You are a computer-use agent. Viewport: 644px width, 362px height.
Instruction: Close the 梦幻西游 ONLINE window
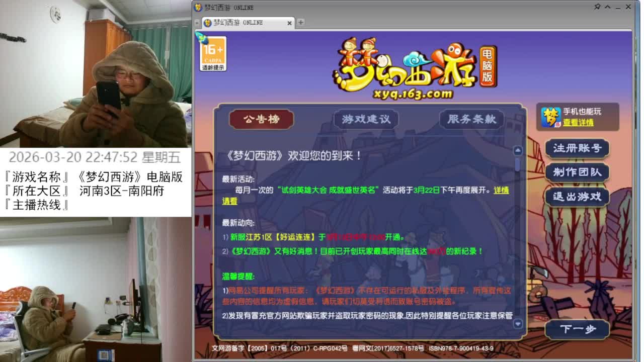(x=628, y=7)
